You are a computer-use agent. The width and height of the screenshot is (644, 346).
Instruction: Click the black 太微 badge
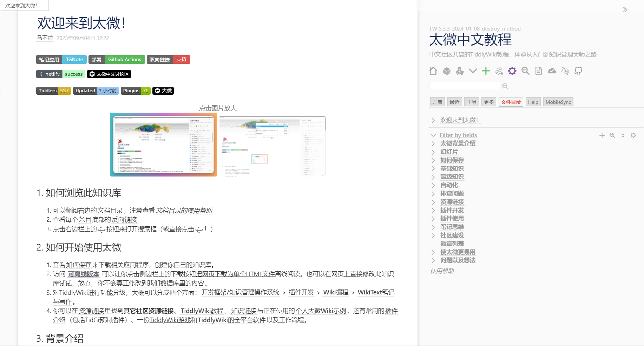(163, 91)
